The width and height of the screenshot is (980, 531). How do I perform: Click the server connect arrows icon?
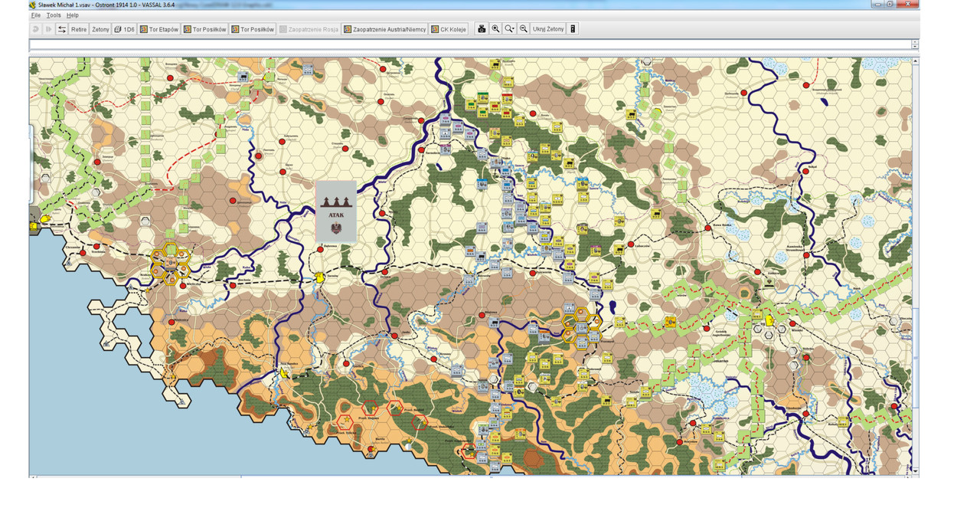62,29
